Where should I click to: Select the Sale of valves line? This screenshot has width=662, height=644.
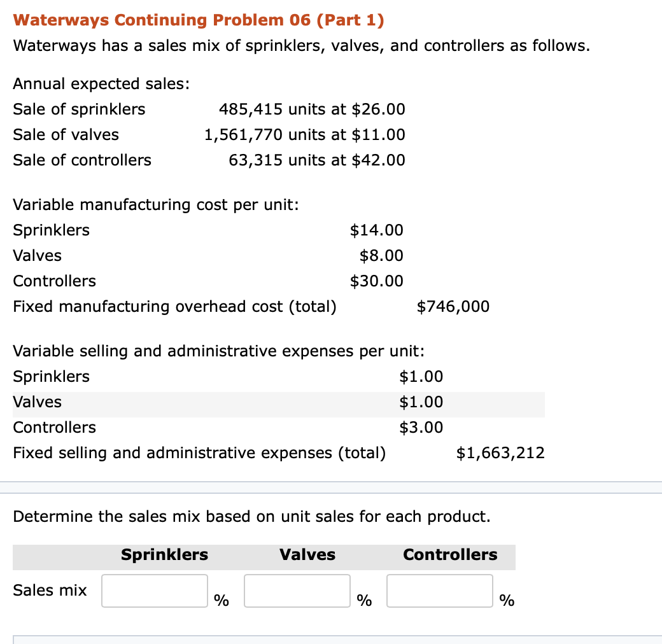(66, 134)
